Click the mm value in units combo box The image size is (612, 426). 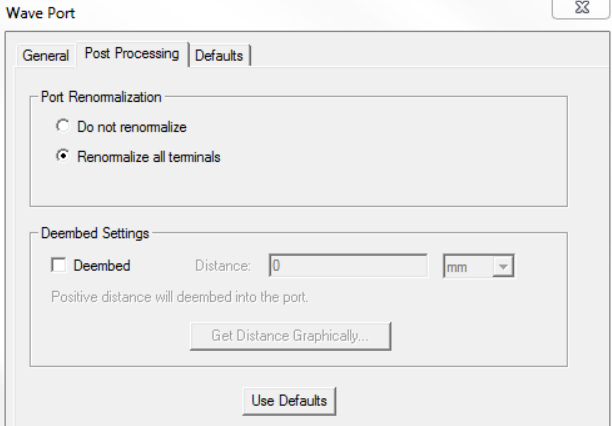tap(467, 266)
